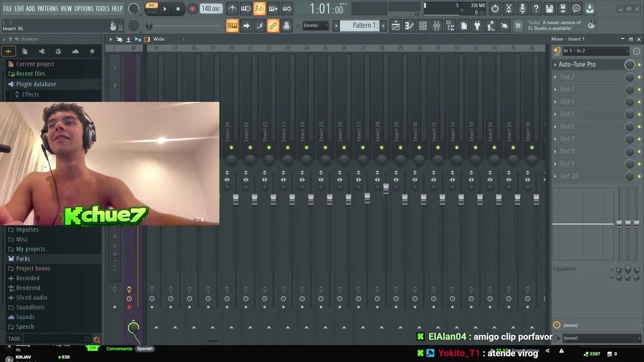
Task: Open the render as audio file icon
Action: click(563, 9)
